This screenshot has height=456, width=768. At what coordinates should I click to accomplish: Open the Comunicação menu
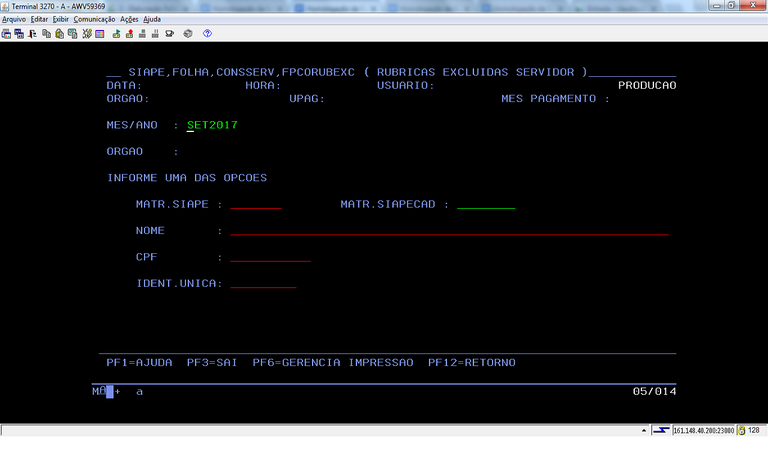click(x=94, y=19)
